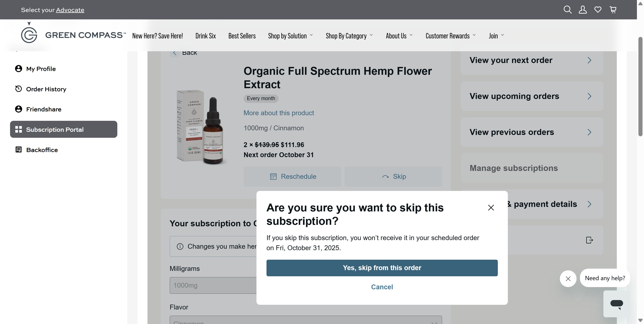Viewport: 644px width, 324px height.
Task: Open the chat widget launcher
Action: pyautogui.click(x=616, y=304)
